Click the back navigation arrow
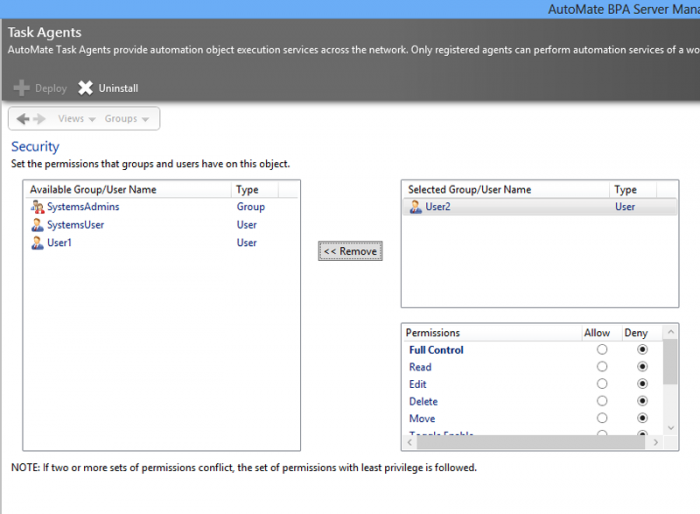 (x=23, y=119)
